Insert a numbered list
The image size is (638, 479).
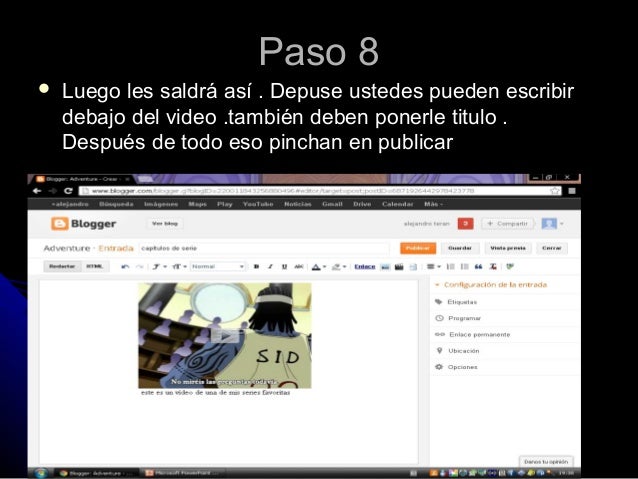450,267
